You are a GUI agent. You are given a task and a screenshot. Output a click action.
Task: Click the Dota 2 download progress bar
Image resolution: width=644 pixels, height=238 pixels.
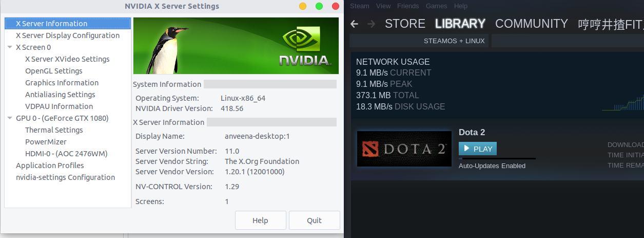[497, 158]
